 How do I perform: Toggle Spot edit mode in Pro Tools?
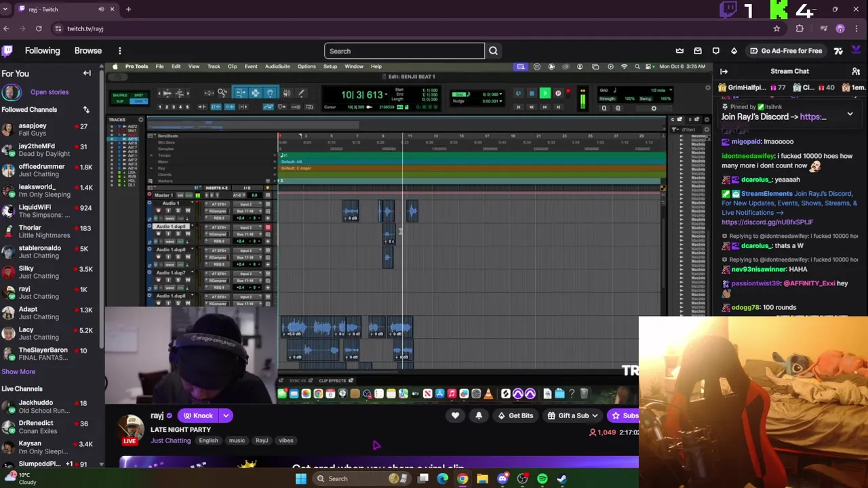tap(140, 96)
